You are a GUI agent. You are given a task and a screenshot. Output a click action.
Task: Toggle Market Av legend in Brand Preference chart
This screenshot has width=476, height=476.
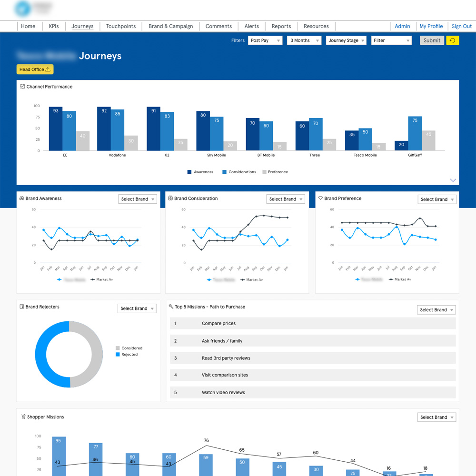click(x=400, y=279)
